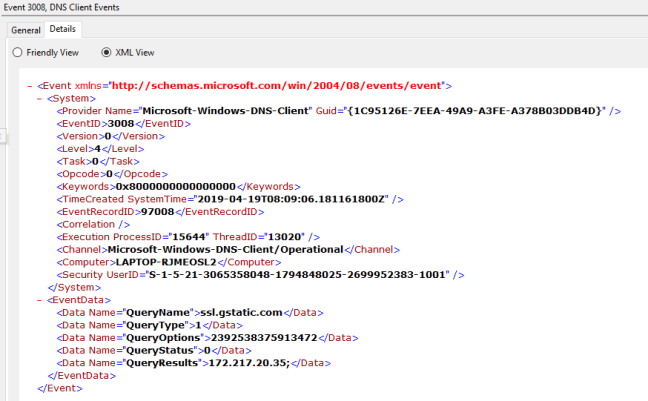This screenshot has width=648, height=401.
Task: Click the pane splitter handle on left edge
Action: tap(3, 136)
